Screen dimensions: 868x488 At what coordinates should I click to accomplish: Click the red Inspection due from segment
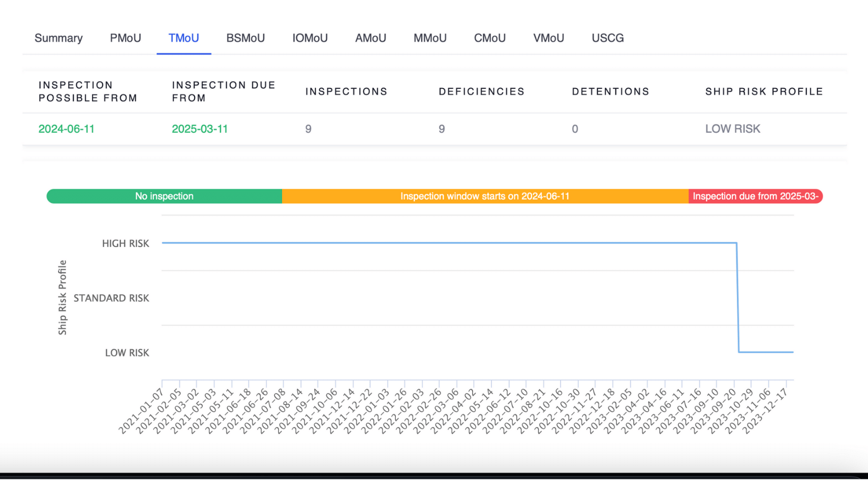(755, 196)
